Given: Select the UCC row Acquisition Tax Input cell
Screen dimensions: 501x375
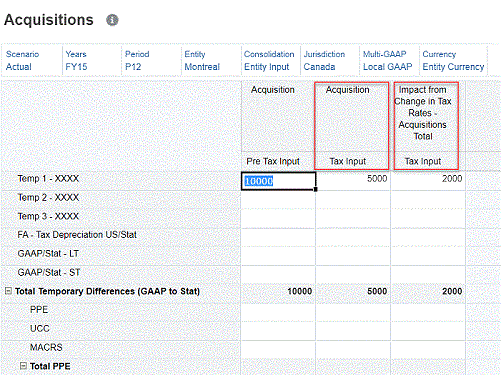Looking at the screenshot, I should click(x=353, y=331).
